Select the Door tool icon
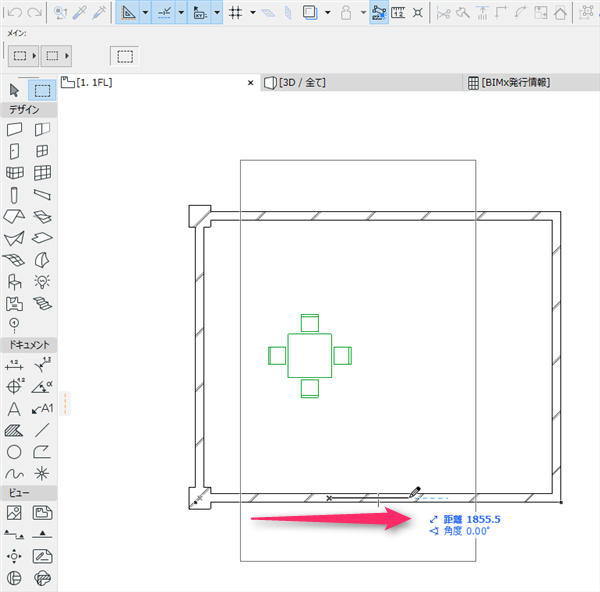 (x=14, y=152)
